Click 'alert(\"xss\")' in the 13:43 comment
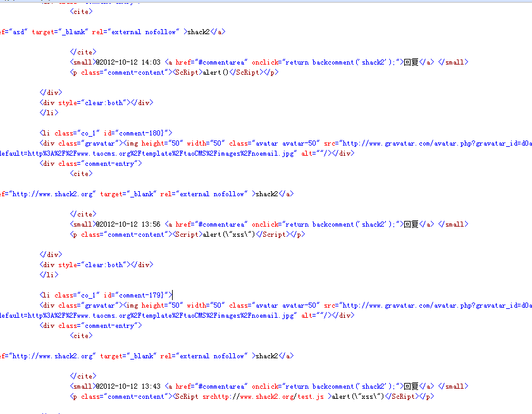This screenshot has height=414, width=532. pos(358,396)
